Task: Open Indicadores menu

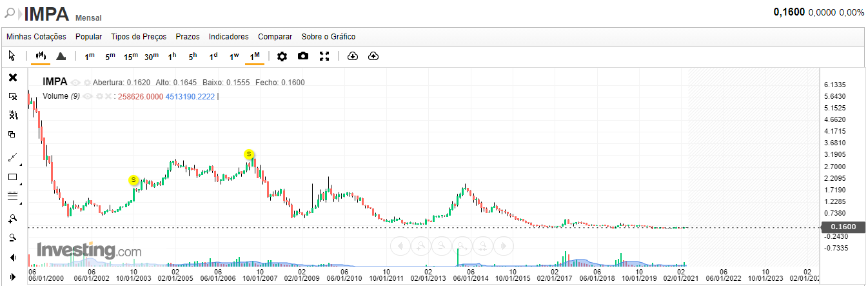Action: click(229, 37)
